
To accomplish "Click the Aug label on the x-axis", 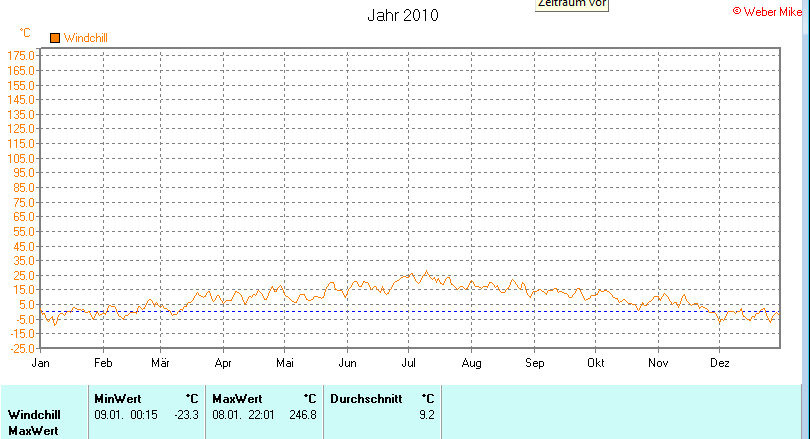I will click(472, 363).
